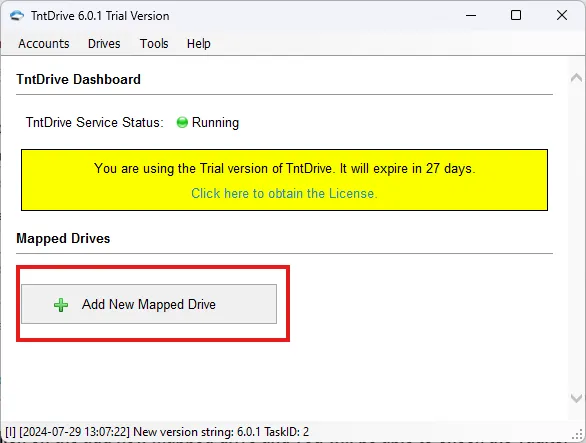
Task: Click the green Running status indicator
Action: click(x=182, y=122)
